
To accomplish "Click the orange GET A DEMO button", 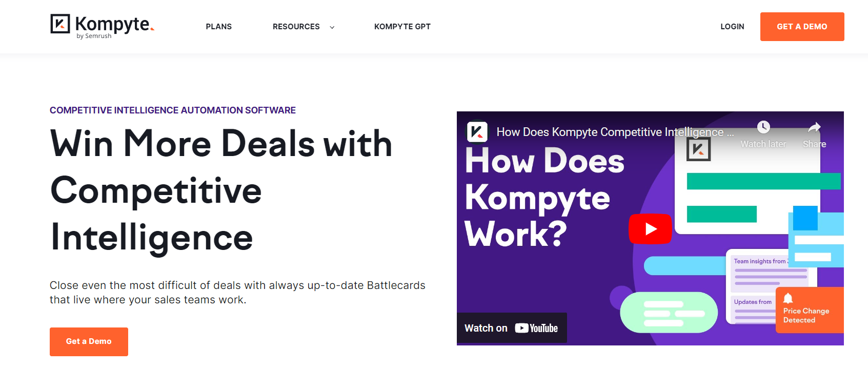I will click(801, 26).
